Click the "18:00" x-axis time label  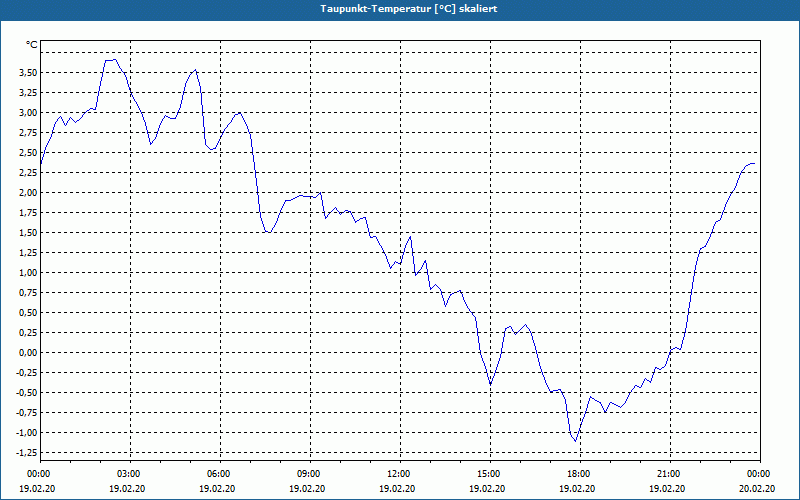tap(581, 474)
